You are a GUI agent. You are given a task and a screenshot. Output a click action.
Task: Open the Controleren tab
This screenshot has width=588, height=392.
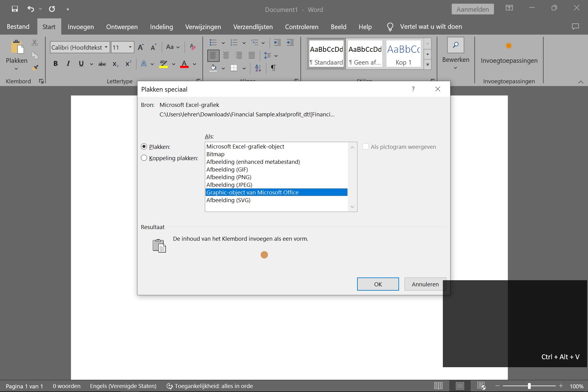(x=302, y=27)
